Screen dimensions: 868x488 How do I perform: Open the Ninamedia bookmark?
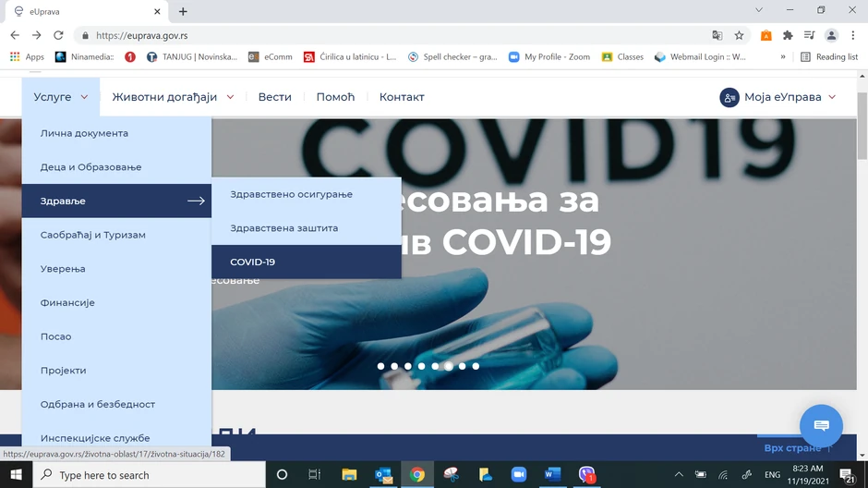[85, 57]
